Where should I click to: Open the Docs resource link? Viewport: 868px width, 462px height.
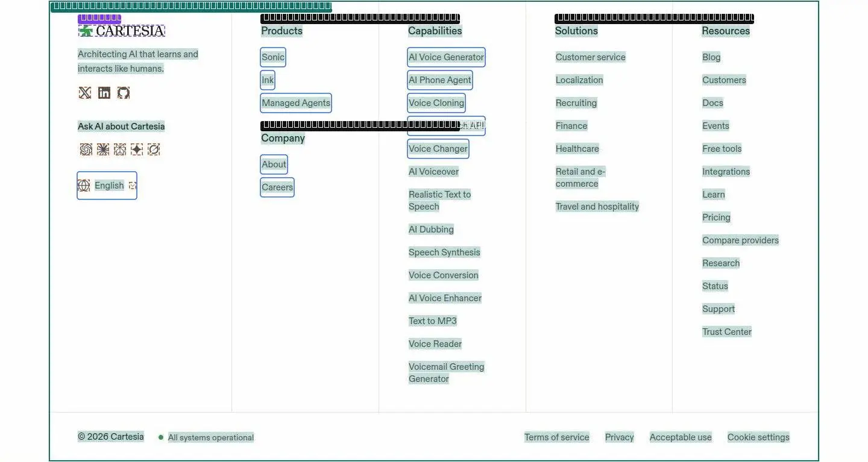(712, 103)
